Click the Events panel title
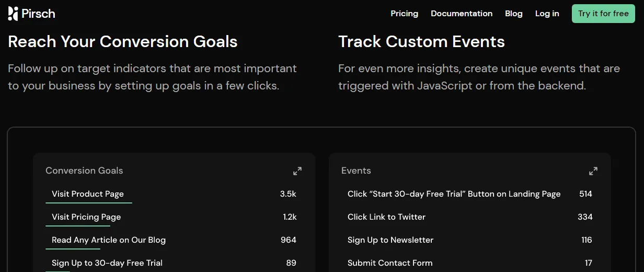This screenshot has height=272, width=644. click(356, 171)
